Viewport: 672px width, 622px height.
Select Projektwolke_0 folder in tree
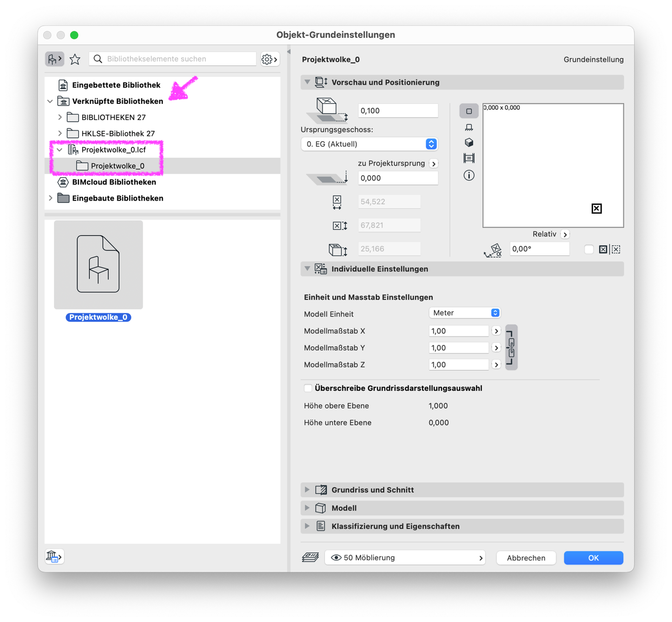tap(163, 166)
